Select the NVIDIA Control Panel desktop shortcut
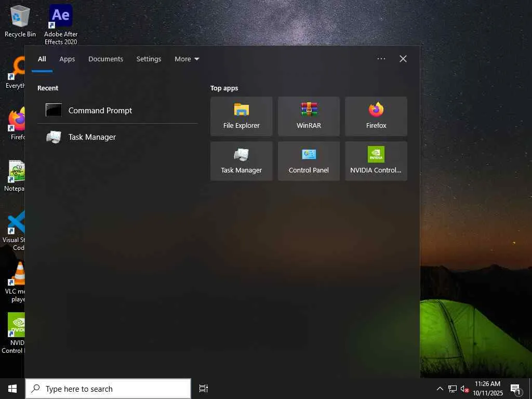Screen dimensions: 532x399 pyautogui.click(x=14, y=333)
